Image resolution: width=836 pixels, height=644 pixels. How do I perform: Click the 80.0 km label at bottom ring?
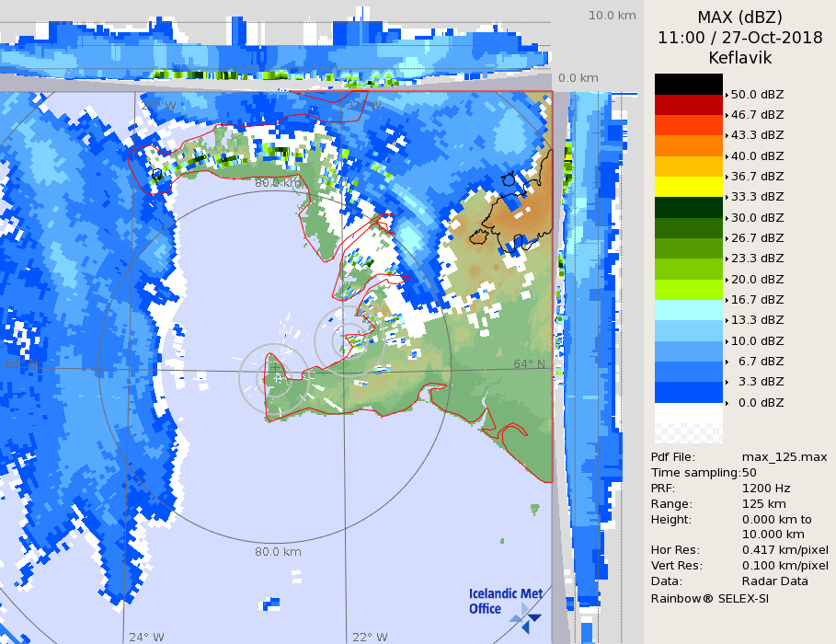click(278, 552)
